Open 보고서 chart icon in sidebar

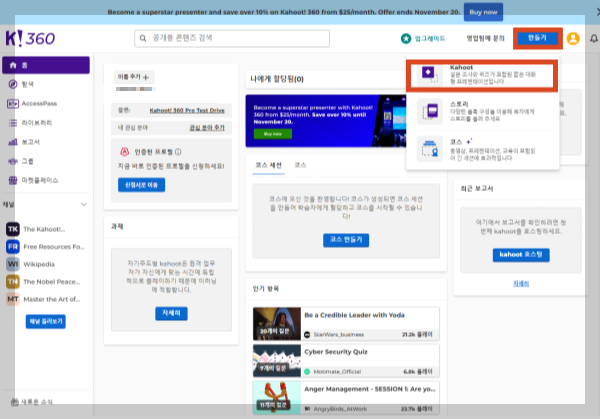point(13,142)
